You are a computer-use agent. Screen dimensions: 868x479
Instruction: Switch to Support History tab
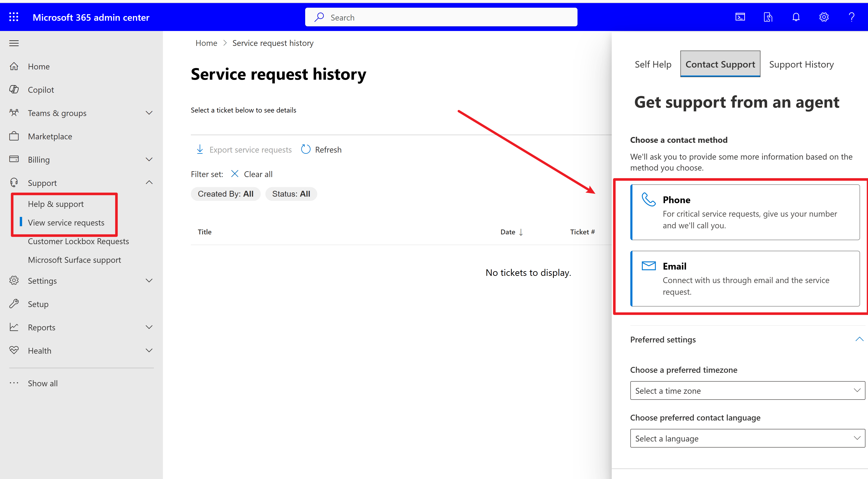point(801,64)
